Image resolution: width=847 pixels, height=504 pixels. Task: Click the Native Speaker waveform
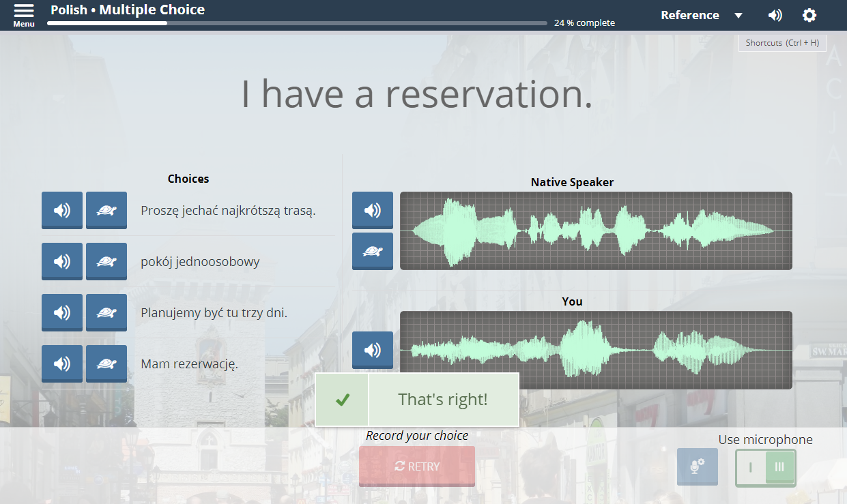click(596, 231)
